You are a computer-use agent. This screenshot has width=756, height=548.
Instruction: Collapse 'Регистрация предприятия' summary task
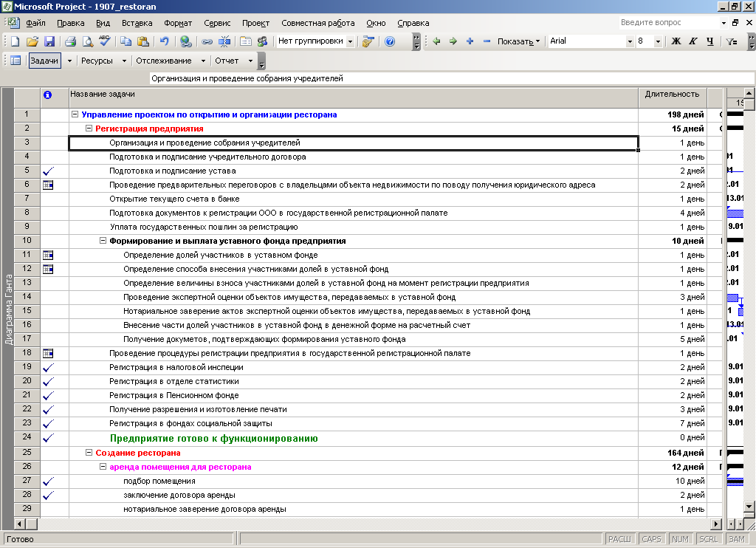(x=89, y=129)
